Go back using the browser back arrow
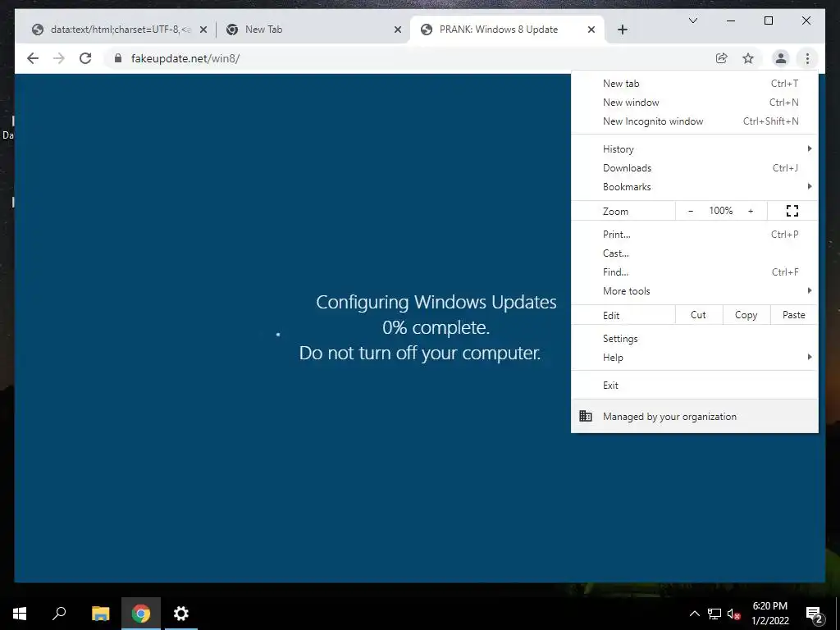This screenshot has width=840, height=630. tap(33, 58)
